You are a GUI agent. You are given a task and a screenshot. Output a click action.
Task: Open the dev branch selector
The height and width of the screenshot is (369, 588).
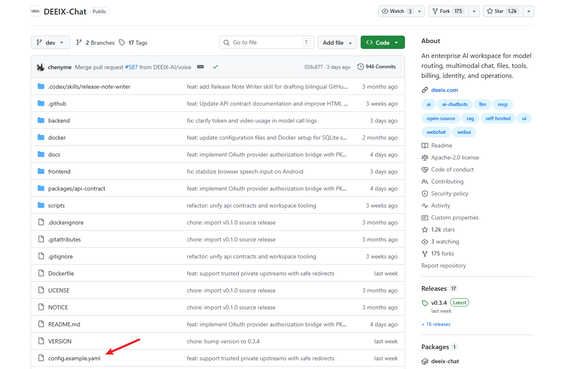click(51, 43)
